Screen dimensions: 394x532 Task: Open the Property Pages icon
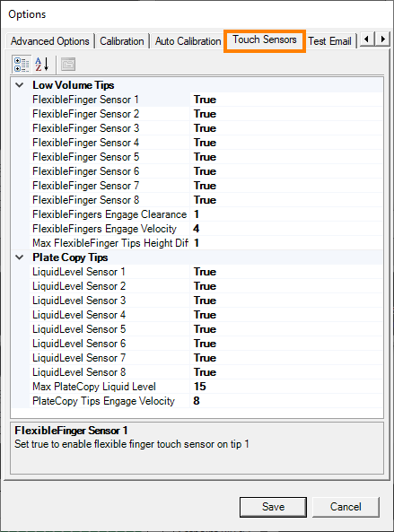coord(68,64)
